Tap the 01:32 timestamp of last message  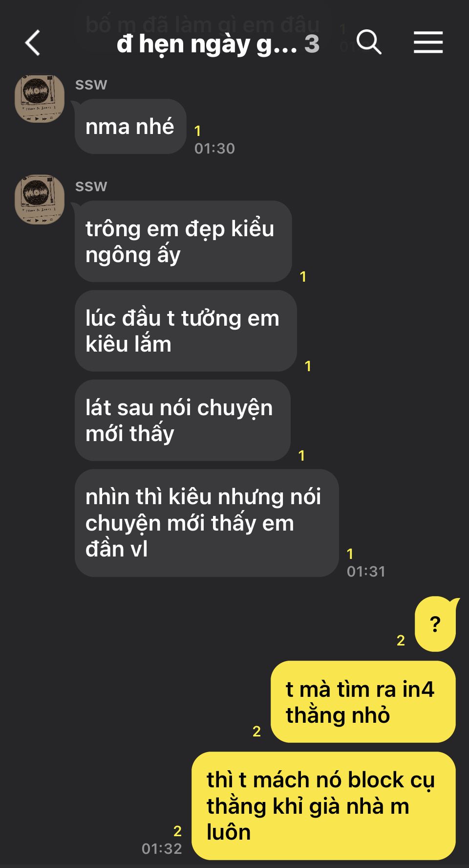click(x=162, y=848)
